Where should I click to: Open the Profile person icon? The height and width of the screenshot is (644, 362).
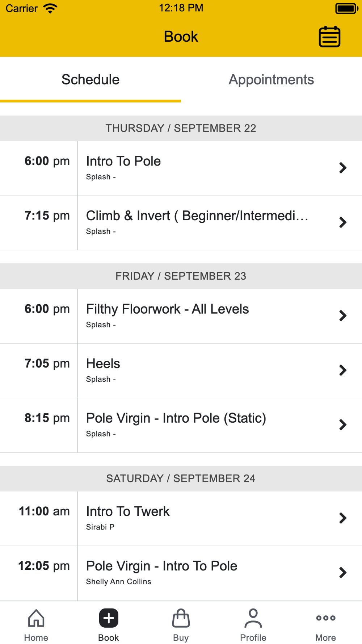[253, 618]
